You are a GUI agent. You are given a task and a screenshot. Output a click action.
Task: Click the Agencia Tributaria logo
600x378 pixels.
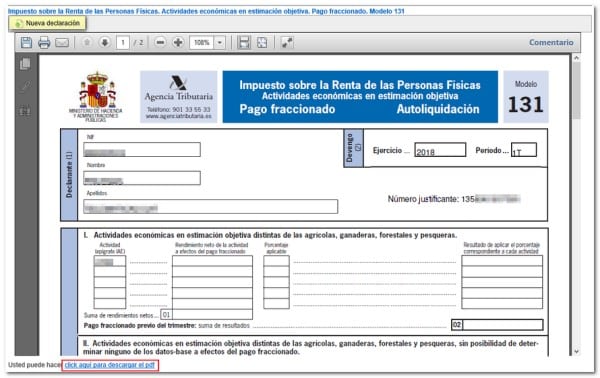coord(178,89)
